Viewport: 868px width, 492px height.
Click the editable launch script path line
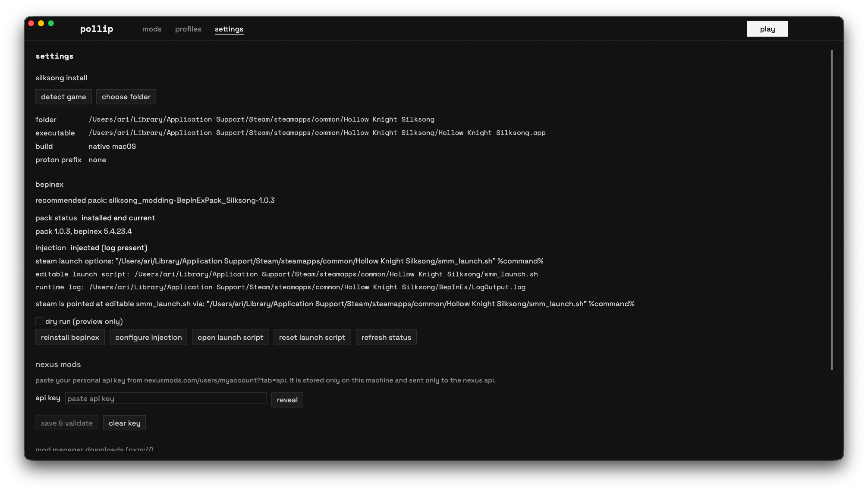pyautogui.click(x=286, y=274)
